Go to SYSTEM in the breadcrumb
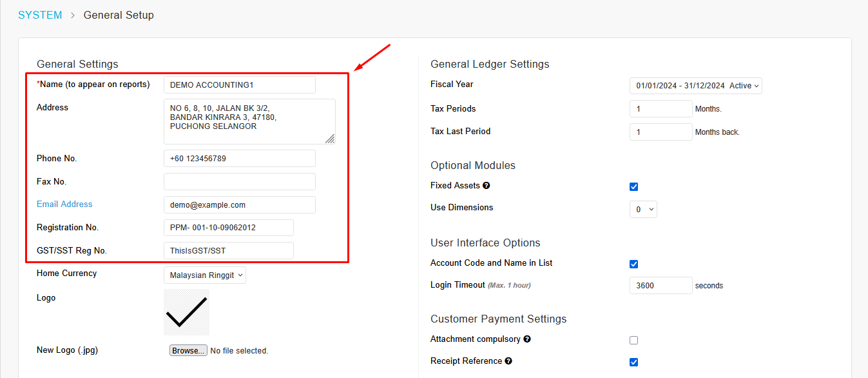868x378 pixels. tap(40, 15)
